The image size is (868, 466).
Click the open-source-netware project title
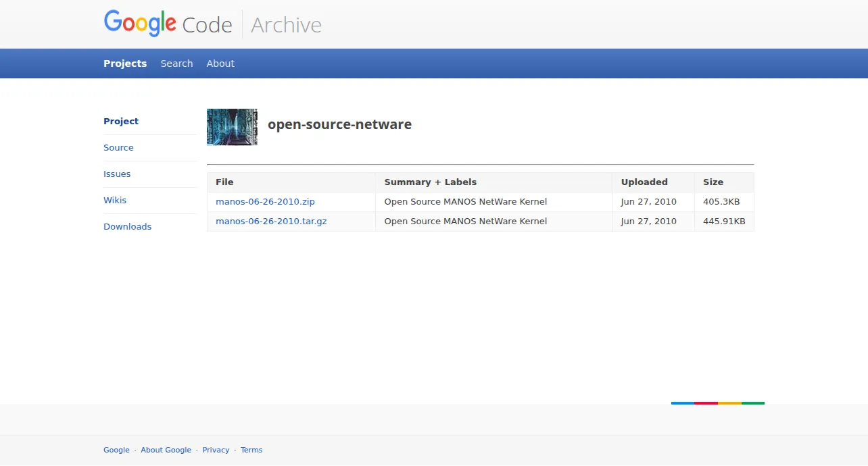tap(339, 124)
